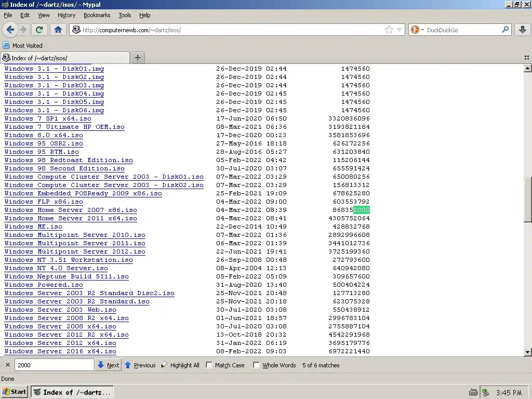Image resolution: width=532 pixels, height=399 pixels.
Task: Click the scrollbar down arrow
Action: 528,352
